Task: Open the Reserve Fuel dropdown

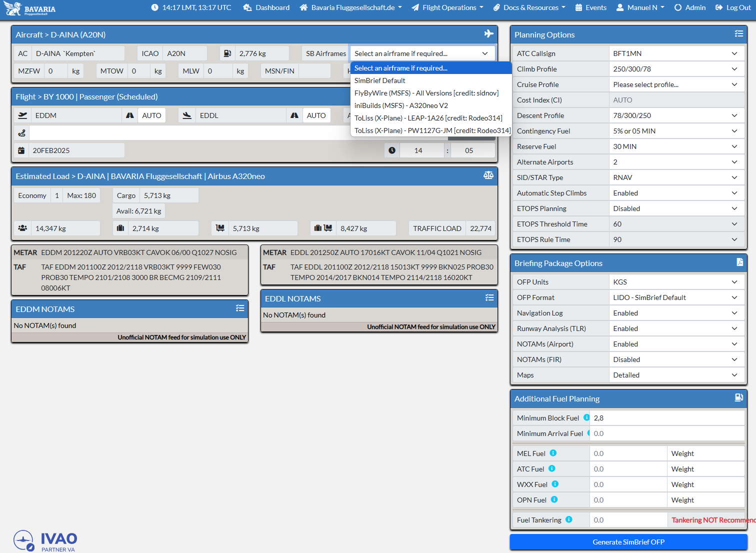Action: coord(677,146)
